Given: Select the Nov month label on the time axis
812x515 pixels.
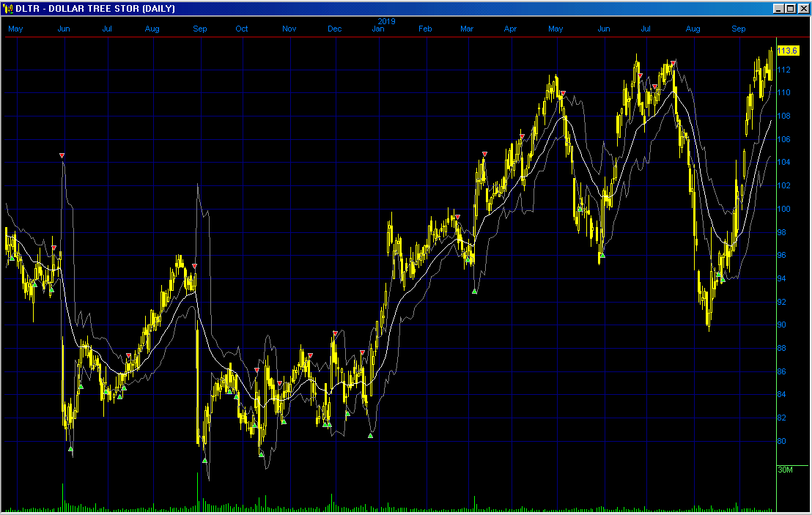Looking at the screenshot, I should coord(289,29).
